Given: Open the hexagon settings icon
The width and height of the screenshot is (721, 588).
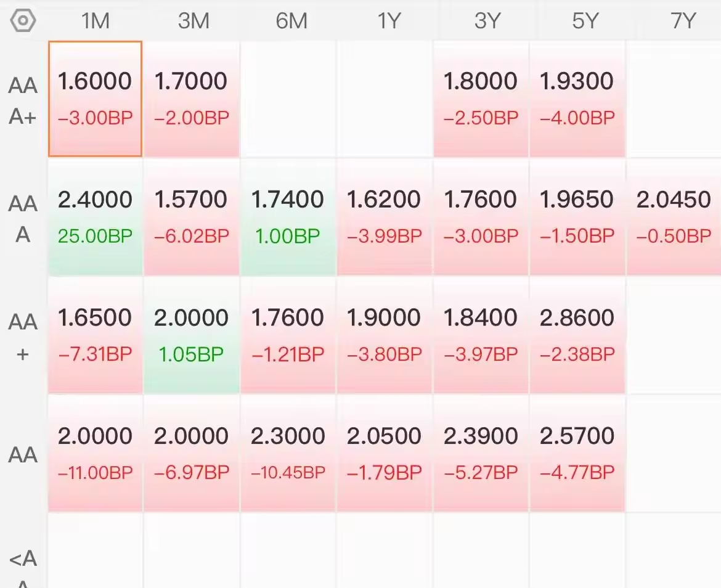Looking at the screenshot, I should (23, 21).
